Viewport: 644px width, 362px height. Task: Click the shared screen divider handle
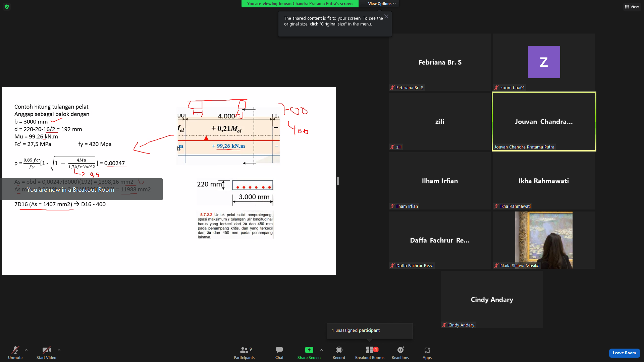tap(338, 181)
